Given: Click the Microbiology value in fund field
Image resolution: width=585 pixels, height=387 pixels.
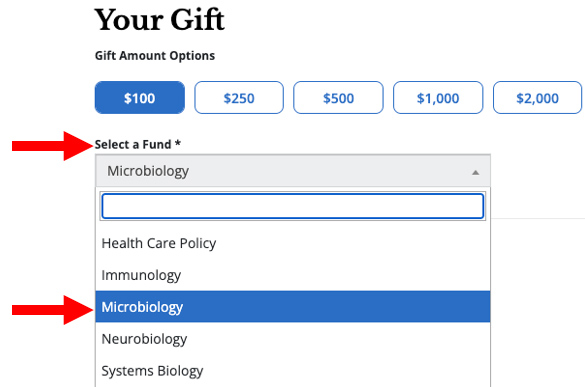Looking at the screenshot, I should [x=148, y=171].
